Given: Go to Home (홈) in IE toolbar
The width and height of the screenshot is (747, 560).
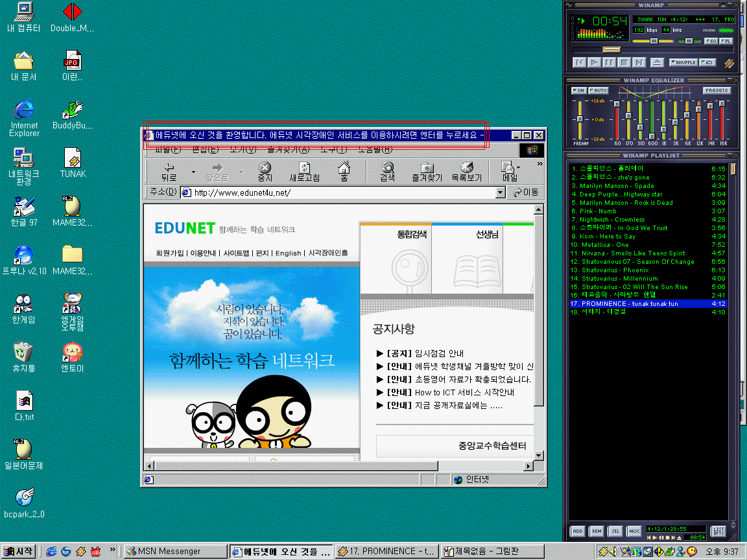Looking at the screenshot, I should click(344, 172).
